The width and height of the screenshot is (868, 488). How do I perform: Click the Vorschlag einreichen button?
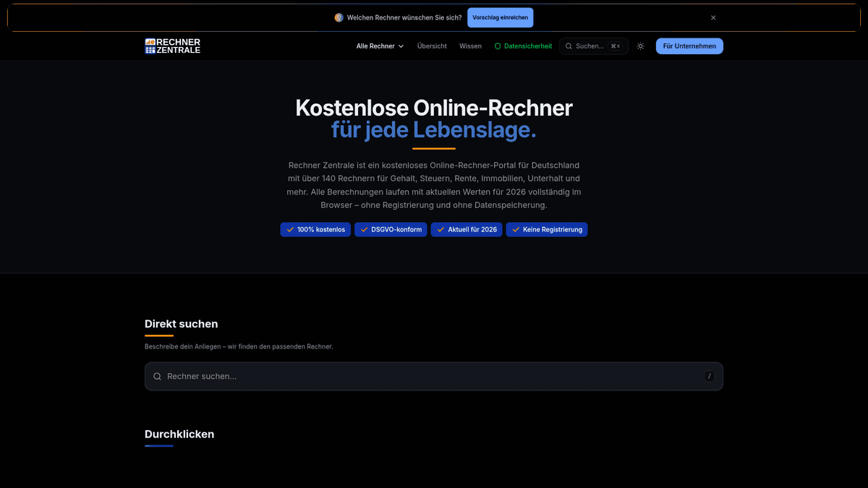501,17
